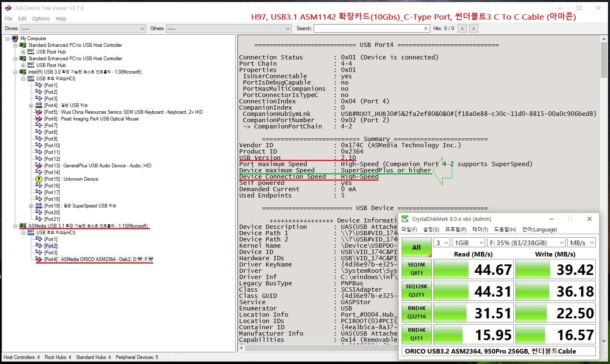Select Port20 under Intel hub
This screenshot has height=364, width=610.
[52, 213]
